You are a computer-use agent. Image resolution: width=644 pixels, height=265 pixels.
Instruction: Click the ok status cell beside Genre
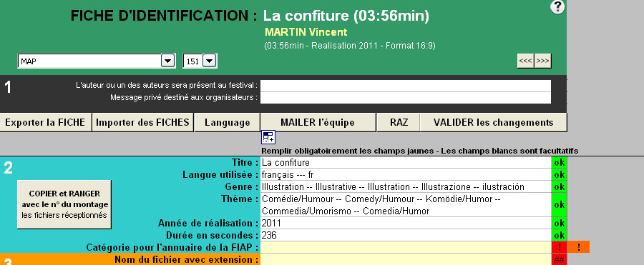559,187
